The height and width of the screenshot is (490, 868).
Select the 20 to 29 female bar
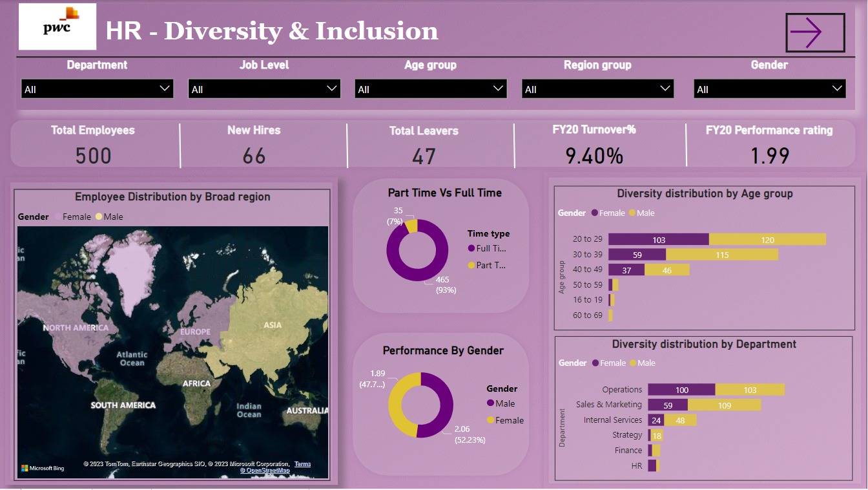point(658,240)
